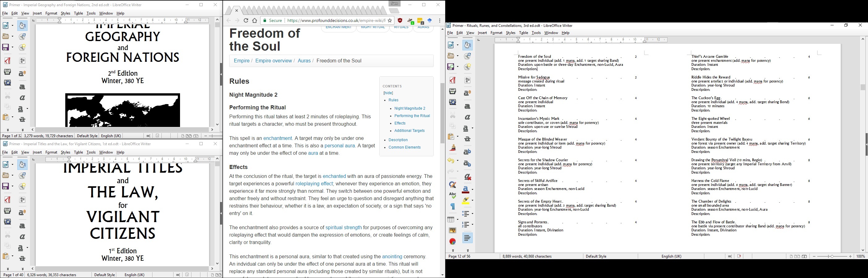The image size is (868, 278).
Task: Click the browser URL address field
Action: click(x=335, y=20)
